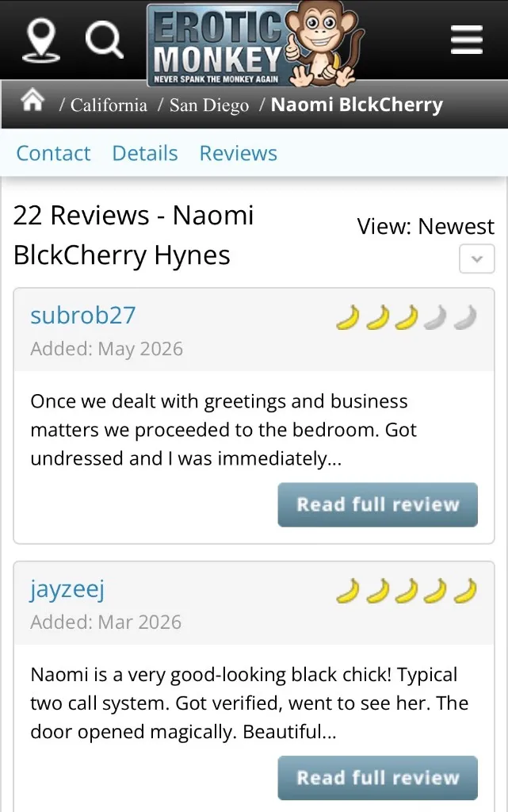Switch to the Reviews tab
508x812 pixels.
pyautogui.click(x=239, y=153)
